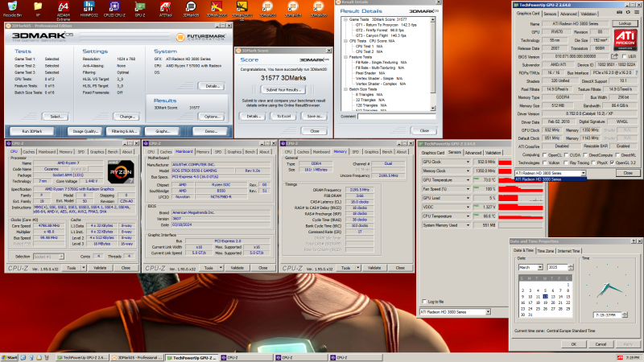Open GPU selector dropdown in Sensors window
The image size is (644, 362).
[488, 312]
